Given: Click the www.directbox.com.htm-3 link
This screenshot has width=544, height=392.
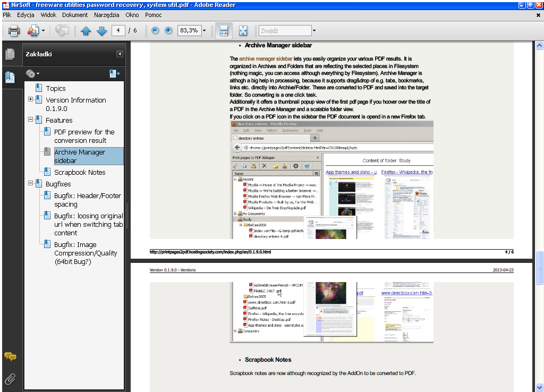Looking at the screenshot, I should [x=407, y=293].
